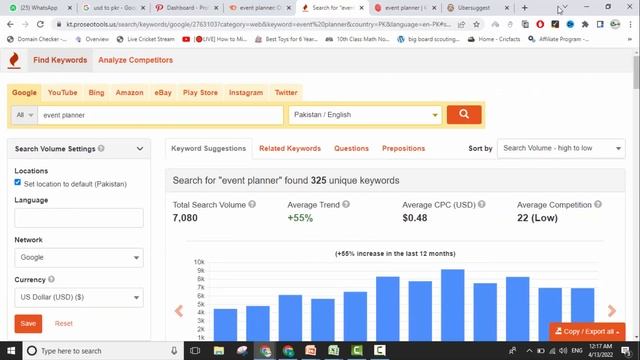Click the Reset link
This screenshot has width=640, height=360.
63,323
